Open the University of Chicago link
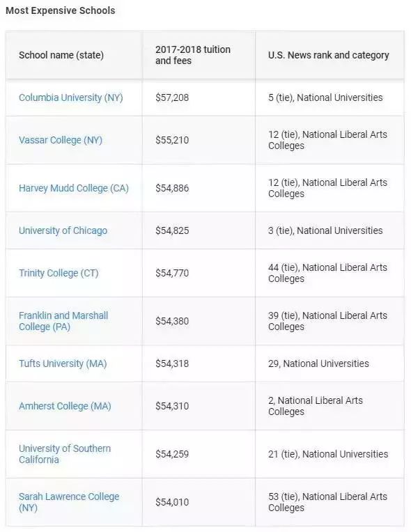The image size is (411, 532). (x=63, y=230)
